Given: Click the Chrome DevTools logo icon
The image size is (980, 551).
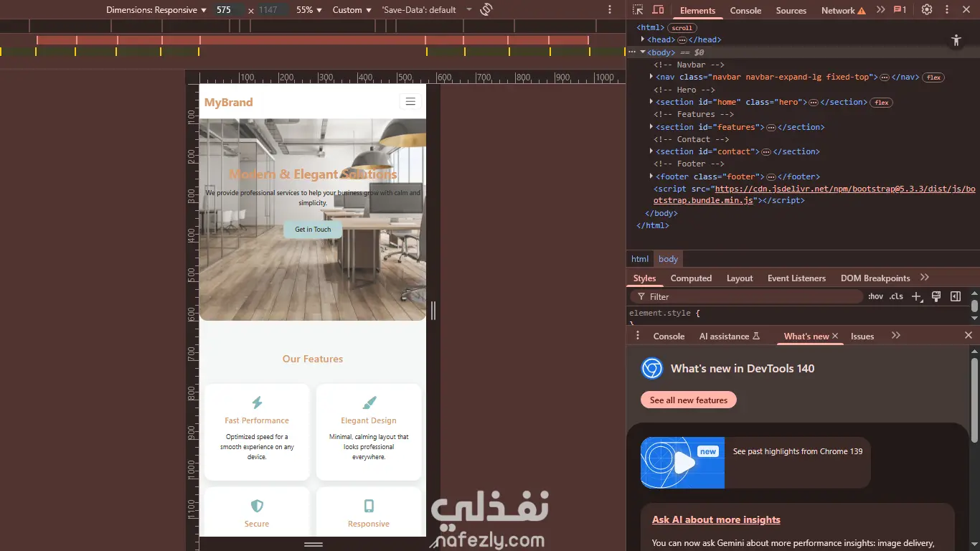Looking at the screenshot, I should 651,368.
